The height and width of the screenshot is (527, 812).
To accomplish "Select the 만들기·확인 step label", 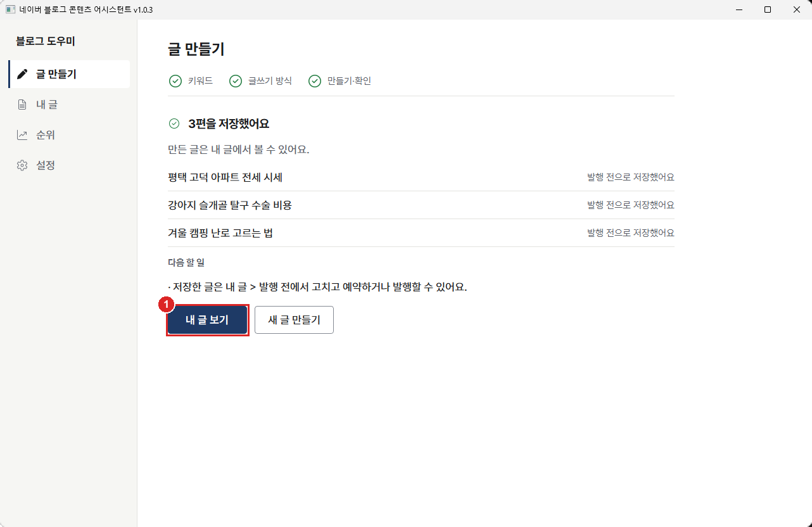I will [349, 81].
